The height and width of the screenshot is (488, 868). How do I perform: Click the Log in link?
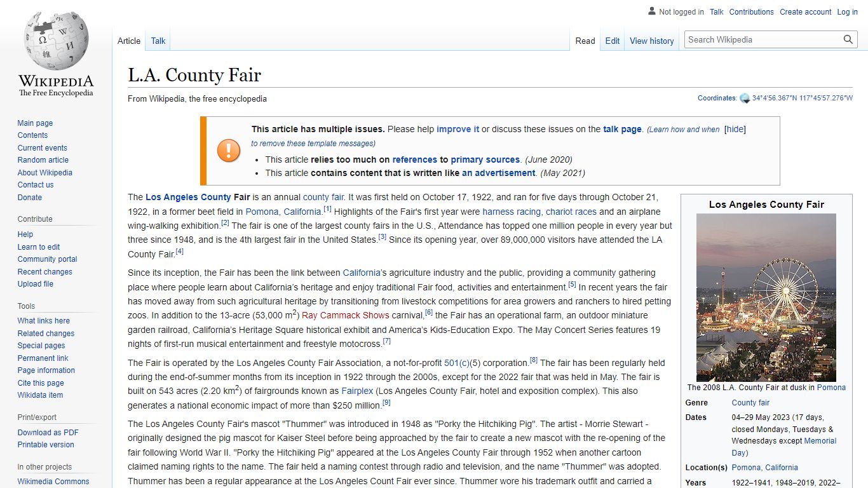click(848, 11)
